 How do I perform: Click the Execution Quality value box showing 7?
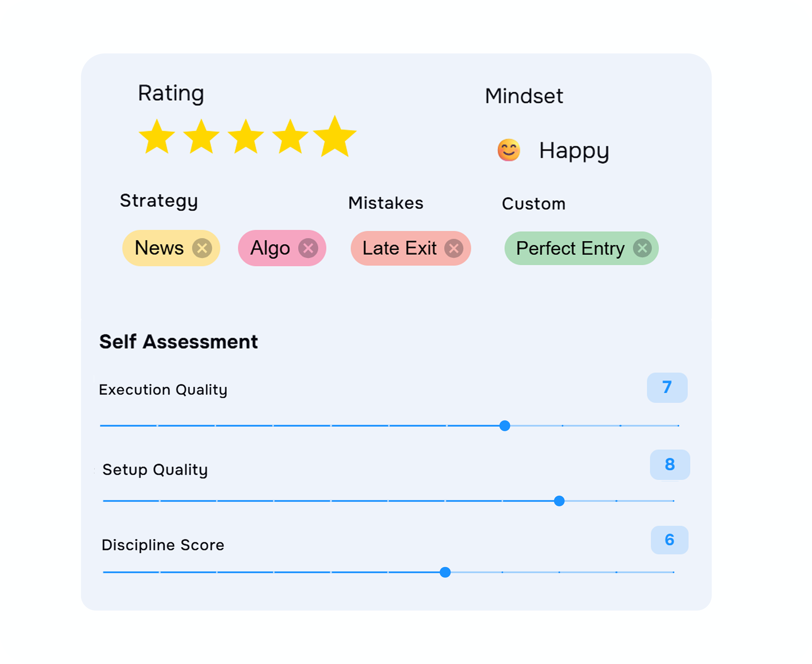pos(667,387)
